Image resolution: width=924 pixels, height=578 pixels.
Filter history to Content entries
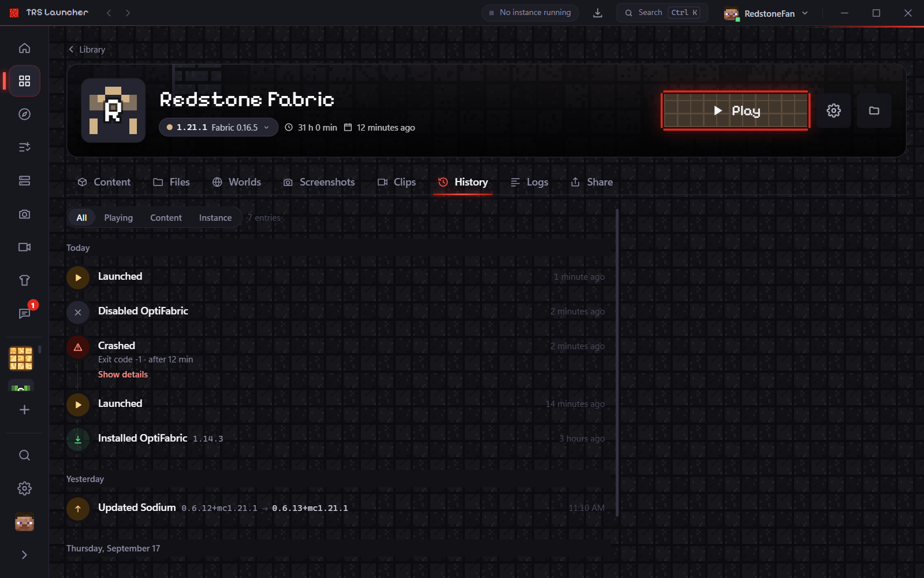tap(166, 217)
